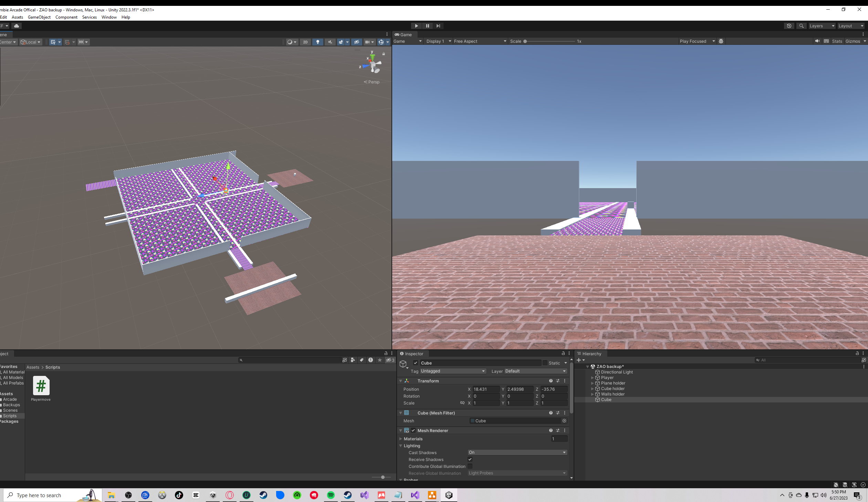Expand Player in Hierarchy
Image resolution: width=868 pixels, height=502 pixels.
592,378
